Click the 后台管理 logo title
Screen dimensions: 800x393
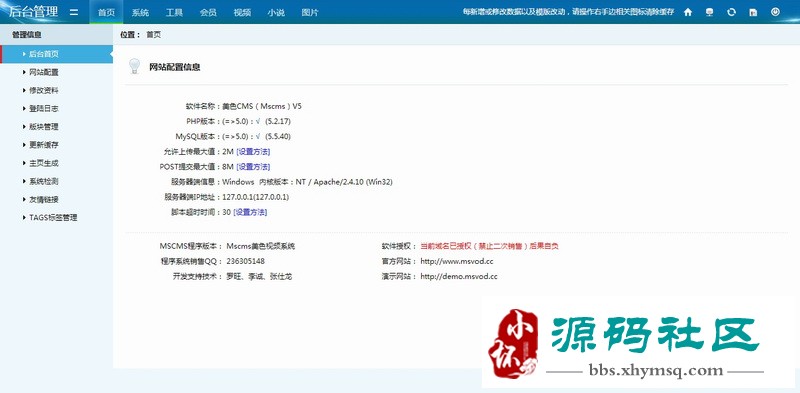tap(34, 12)
